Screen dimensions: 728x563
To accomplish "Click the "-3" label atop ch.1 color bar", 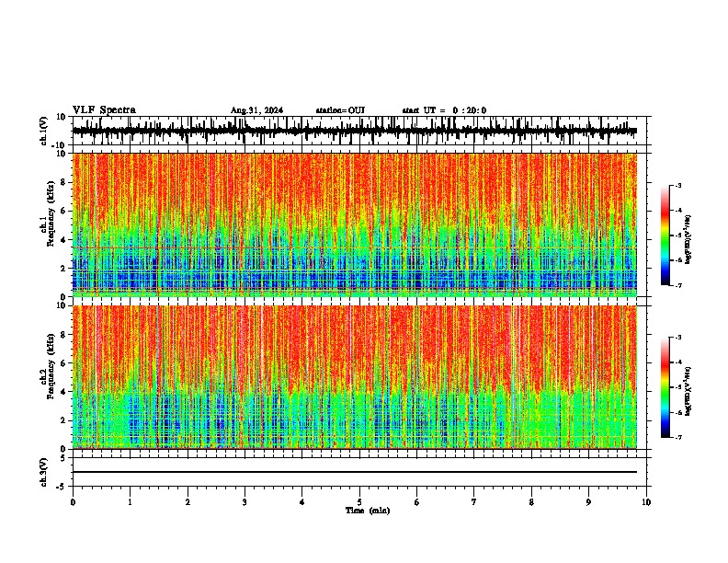I will point(678,186).
